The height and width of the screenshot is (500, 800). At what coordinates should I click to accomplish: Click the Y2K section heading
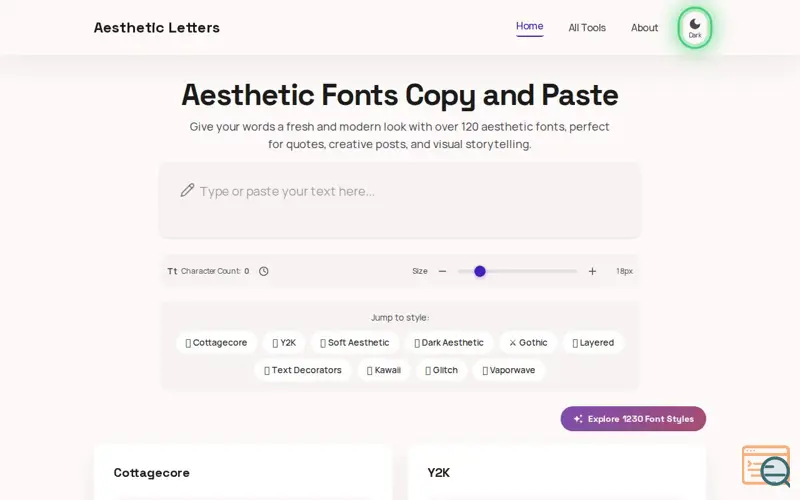[x=438, y=473]
